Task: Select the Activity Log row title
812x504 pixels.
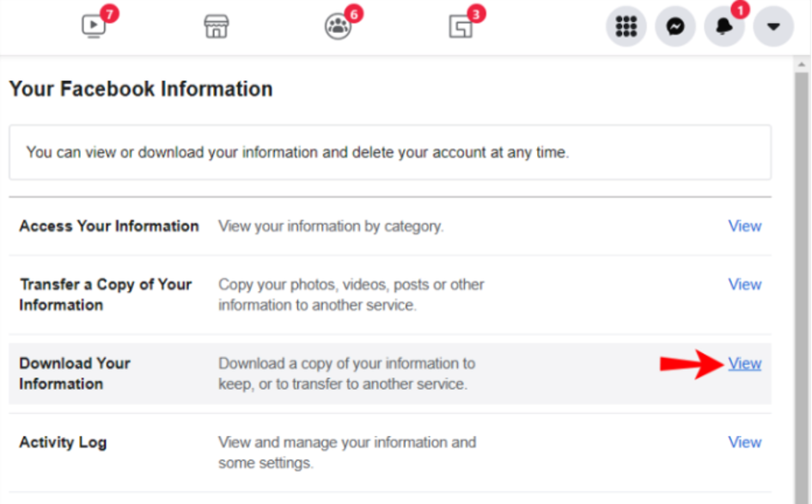Action: pyautogui.click(x=64, y=443)
